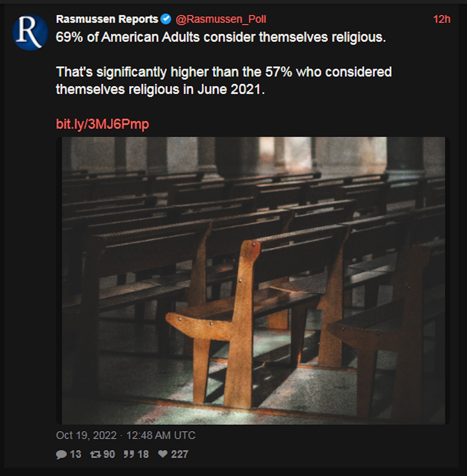Click the 'themselves religious in June 2021' line

[160, 89]
